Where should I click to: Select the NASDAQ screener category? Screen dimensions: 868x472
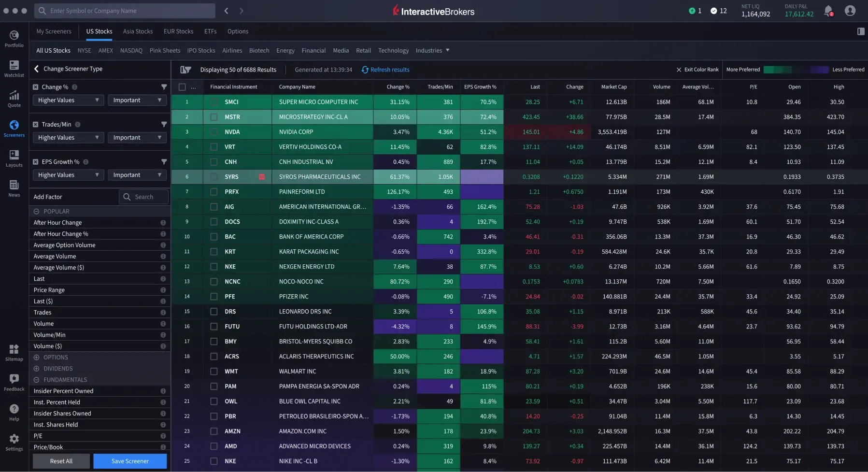click(x=131, y=50)
